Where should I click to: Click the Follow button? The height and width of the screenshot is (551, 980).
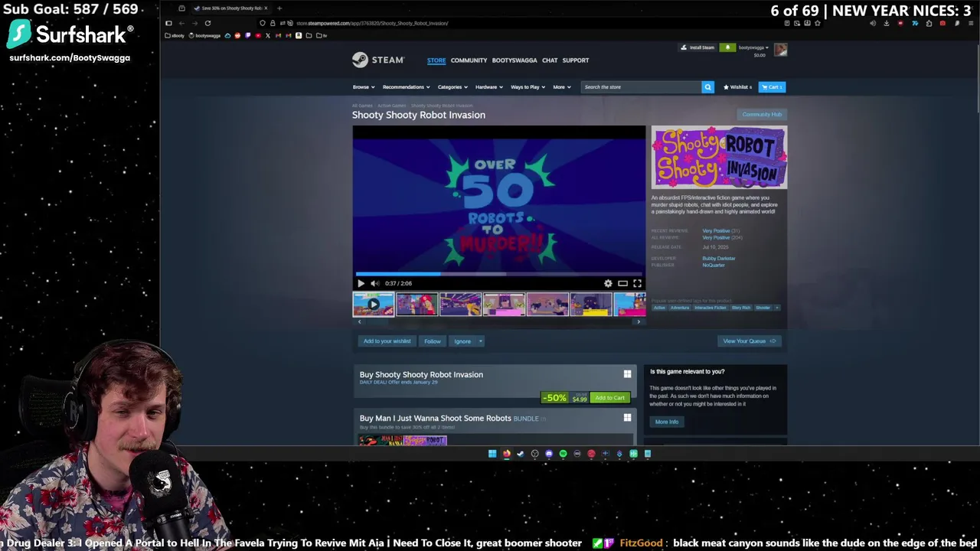(x=433, y=341)
